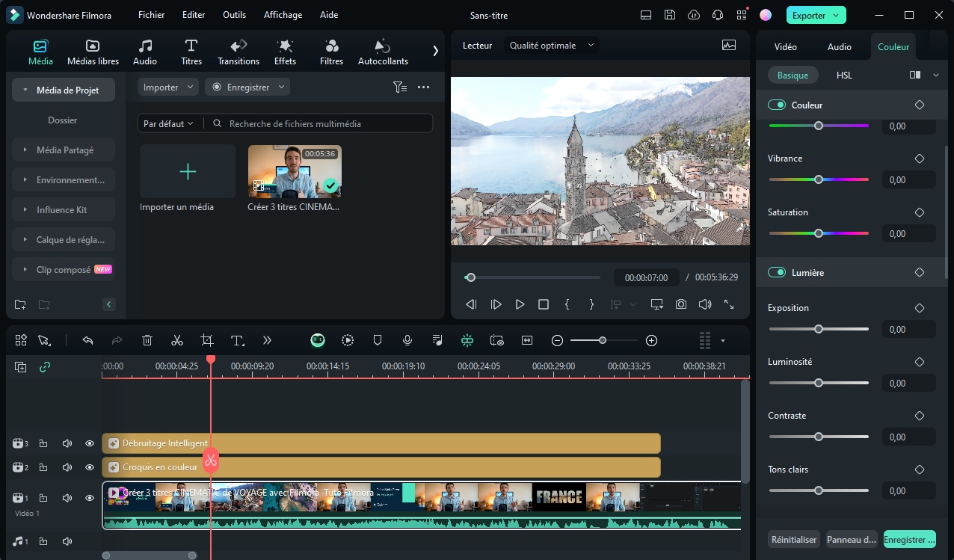This screenshot has height=560, width=954.
Task: Save the project using the floppy disk icon
Action: tap(670, 15)
